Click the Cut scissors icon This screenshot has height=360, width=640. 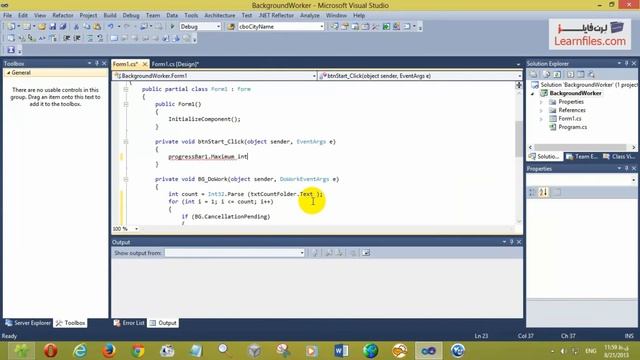tap(76, 27)
